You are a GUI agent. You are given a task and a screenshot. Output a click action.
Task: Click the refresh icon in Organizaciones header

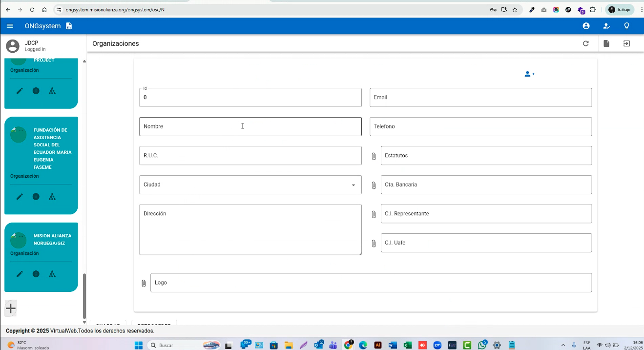[586, 43]
